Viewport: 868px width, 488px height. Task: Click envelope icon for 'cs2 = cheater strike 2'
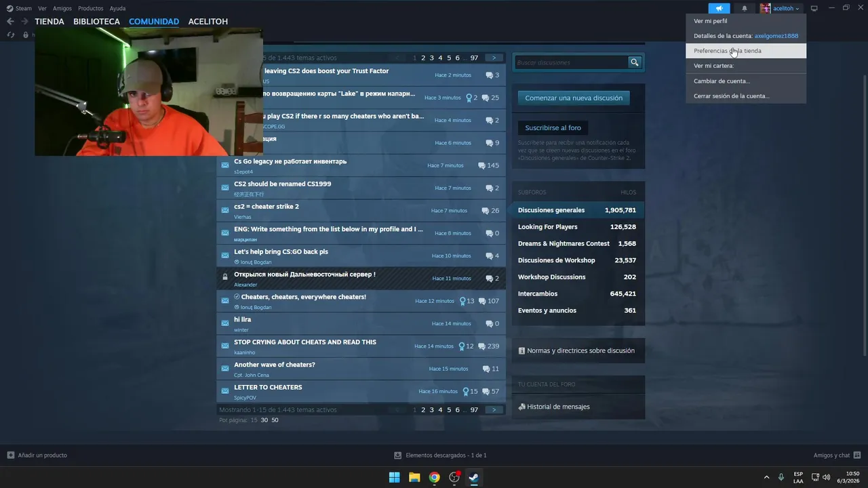tap(225, 210)
